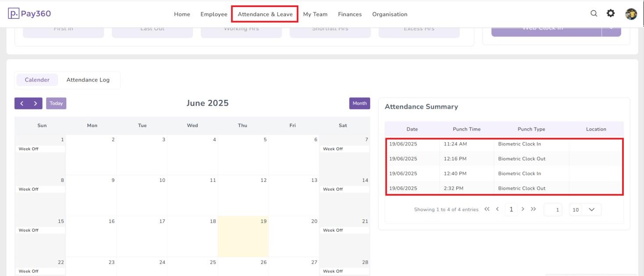Viewport: 644px width, 276px height.
Task: Switch to the Calender tab
Action: [x=37, y=80]
